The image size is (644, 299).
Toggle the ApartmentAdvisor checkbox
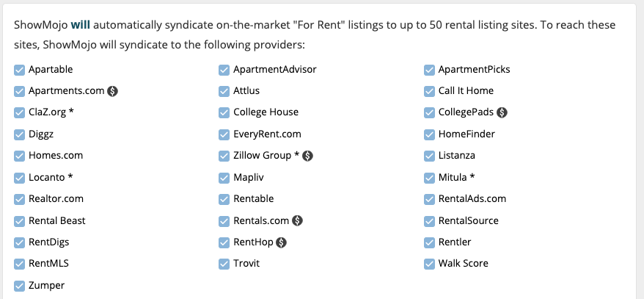click(x=224, y=70)
